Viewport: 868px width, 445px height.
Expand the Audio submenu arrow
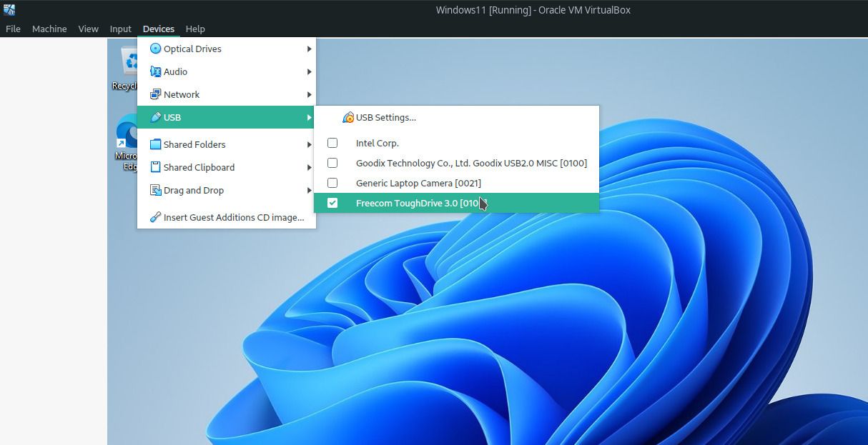(309, 71)
